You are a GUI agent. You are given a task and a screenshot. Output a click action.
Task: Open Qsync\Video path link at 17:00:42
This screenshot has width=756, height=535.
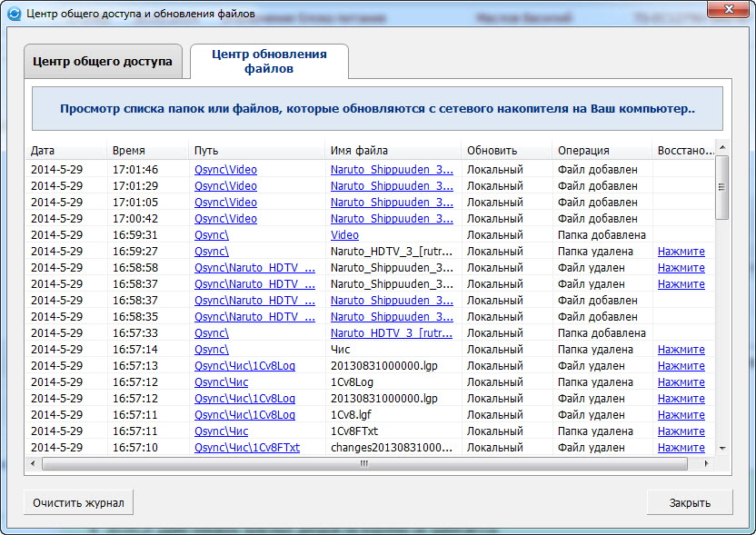(x=225, y=219)
